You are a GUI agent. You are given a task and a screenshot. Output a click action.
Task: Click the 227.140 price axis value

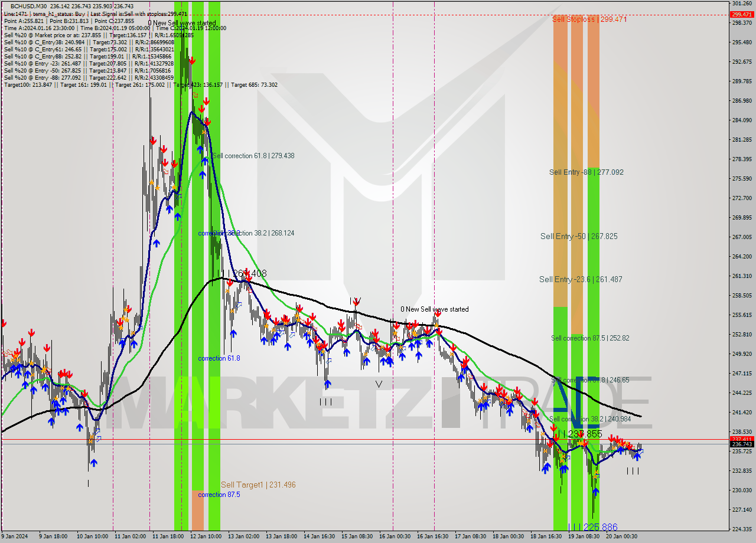pyautogui.click(x=742, y=510)
